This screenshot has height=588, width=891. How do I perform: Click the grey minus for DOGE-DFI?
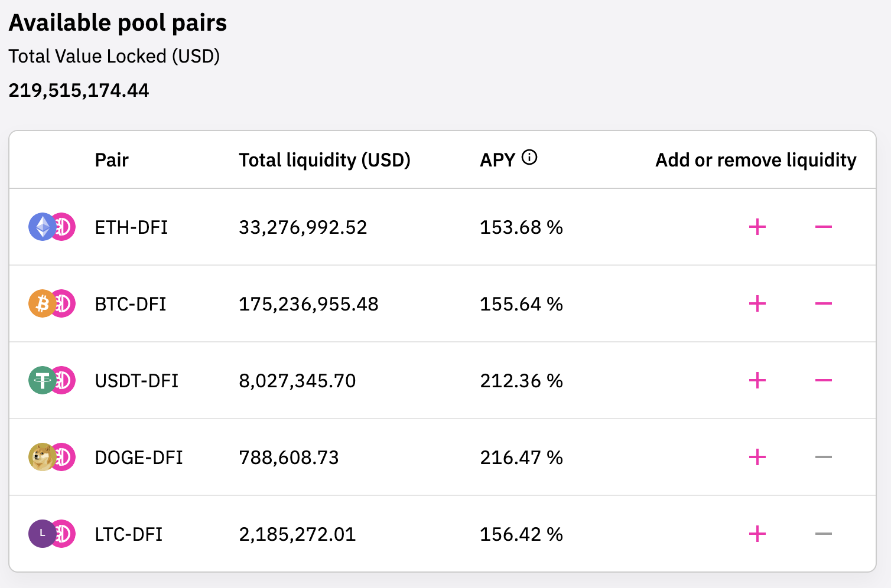pyautogui.click(x=823, y=458)
